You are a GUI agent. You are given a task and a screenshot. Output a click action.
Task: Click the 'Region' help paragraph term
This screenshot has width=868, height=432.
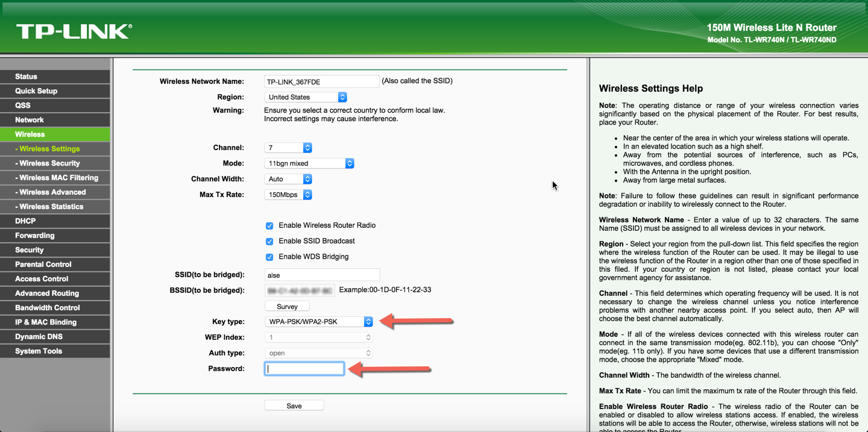point(611,244)
